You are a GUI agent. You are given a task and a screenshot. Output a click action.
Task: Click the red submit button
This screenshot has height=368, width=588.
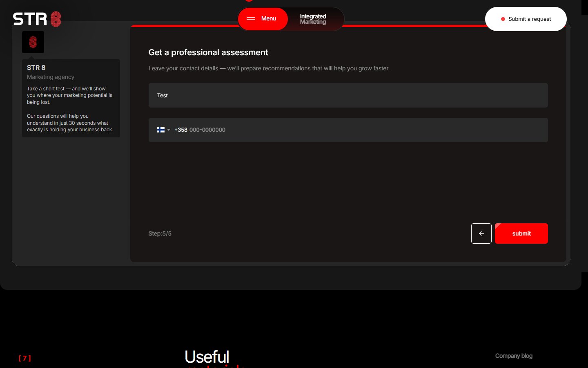(521, 233)
